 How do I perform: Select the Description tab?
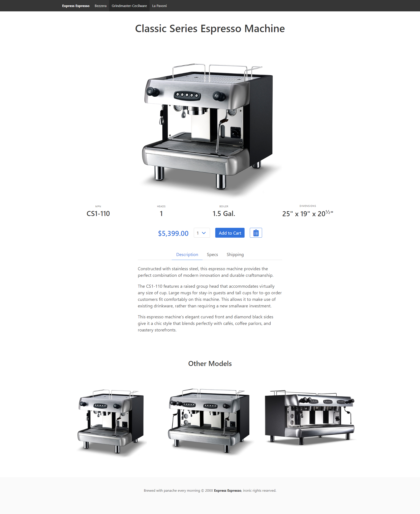[x=187, y=254]
